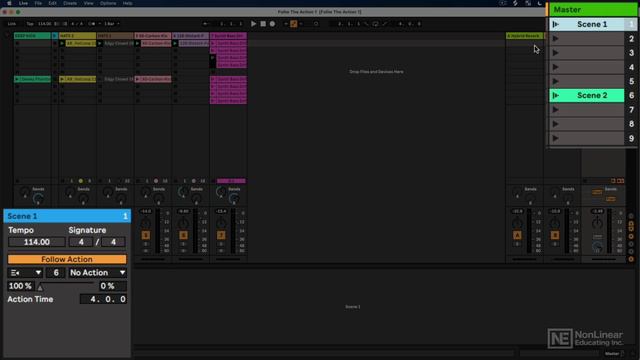Toggle return track B activator
Image resolution: width=640 pixels, height=360 pixels.
click(x=555, y=235)
